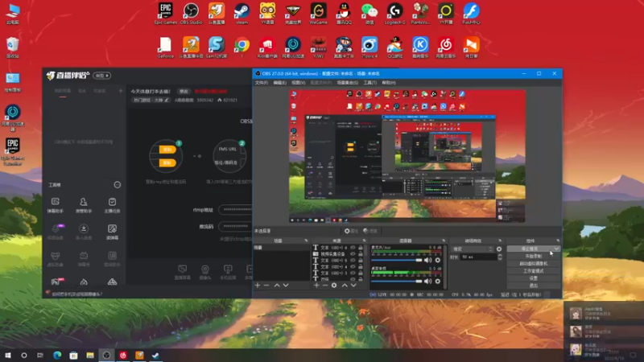Open the 工具(T) menu in OBS
Screen dimensions: 644x362
point(370,83)
